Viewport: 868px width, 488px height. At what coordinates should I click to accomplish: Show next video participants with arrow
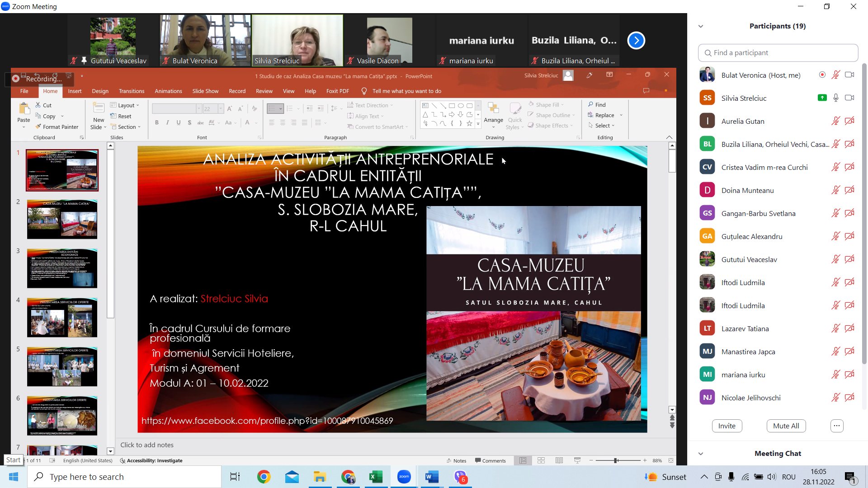636,41
